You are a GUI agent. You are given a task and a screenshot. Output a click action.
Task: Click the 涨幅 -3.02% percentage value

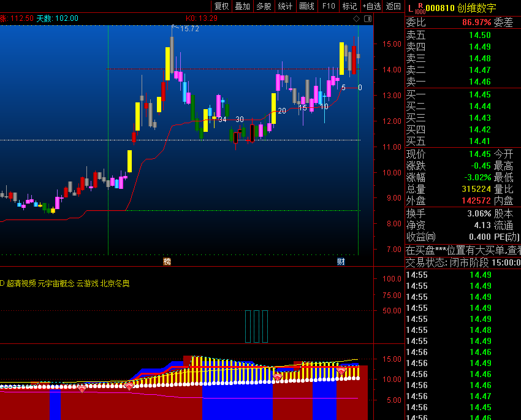point(478,177)
